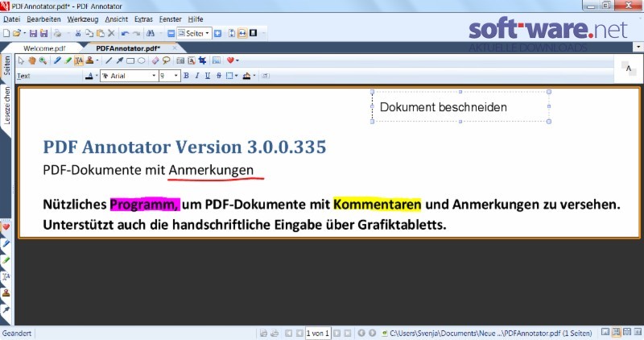This screenshot has width=644, height=340.
Task: Select the crop document tool
Action: 202,61
